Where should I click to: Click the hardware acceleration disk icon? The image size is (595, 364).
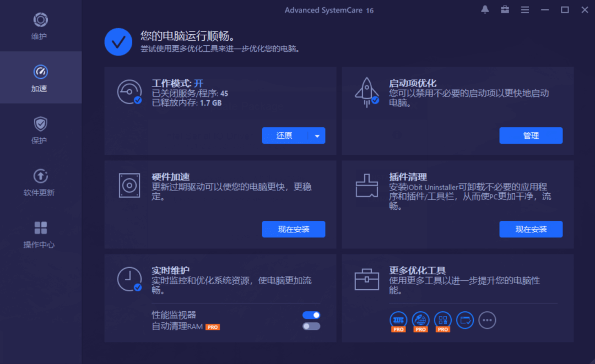point(129,185)
